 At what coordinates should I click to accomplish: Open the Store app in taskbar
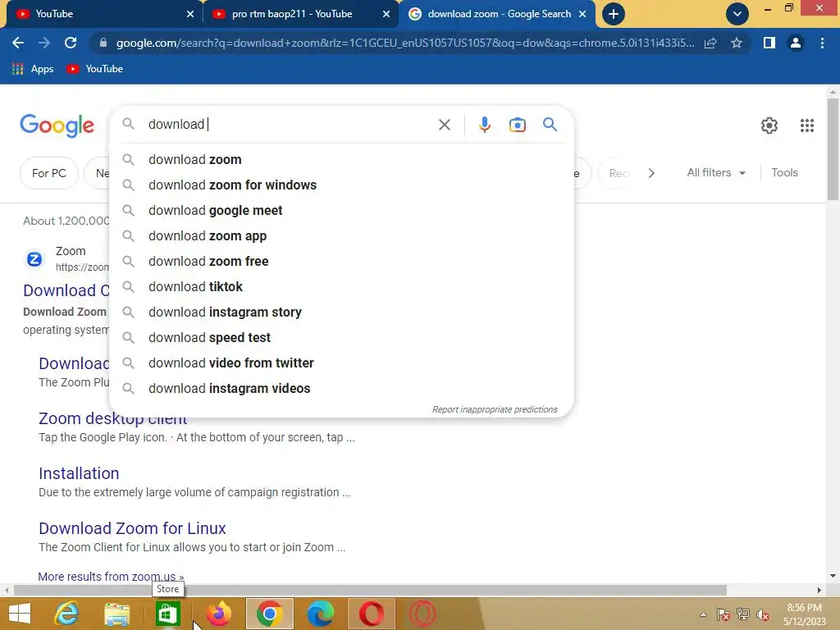[x=167, y=614]
